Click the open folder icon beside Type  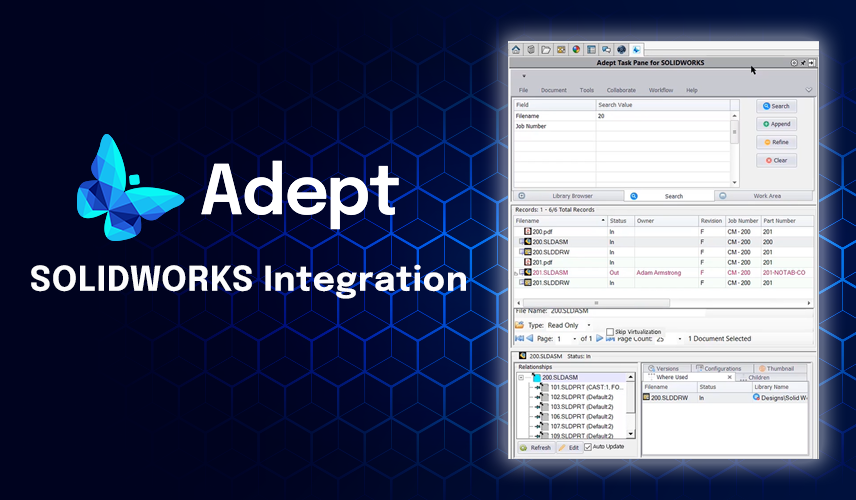pyautogui.click(x=519, y=325)
